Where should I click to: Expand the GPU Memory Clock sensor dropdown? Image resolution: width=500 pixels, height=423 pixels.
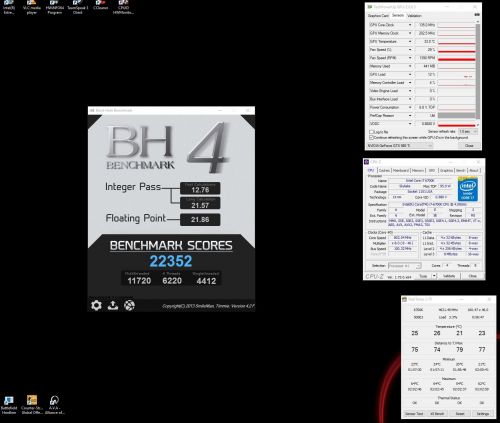point(410,33)
